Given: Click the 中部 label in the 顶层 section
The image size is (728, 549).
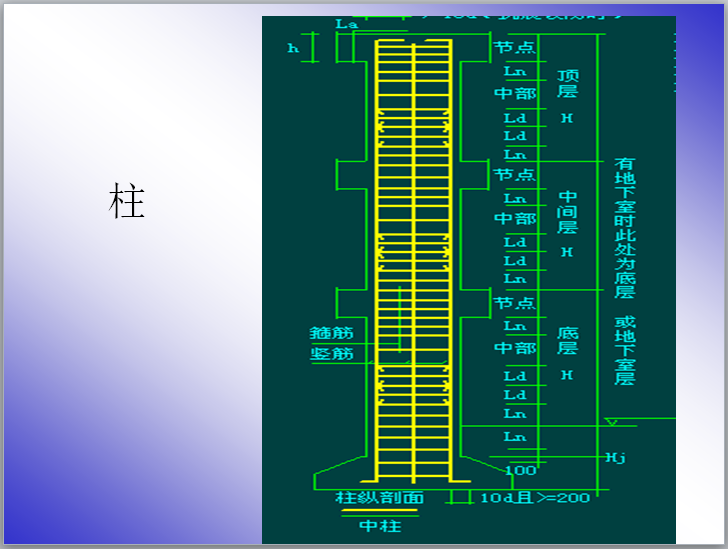Looking at the screenshot, I should coord(514,93).
